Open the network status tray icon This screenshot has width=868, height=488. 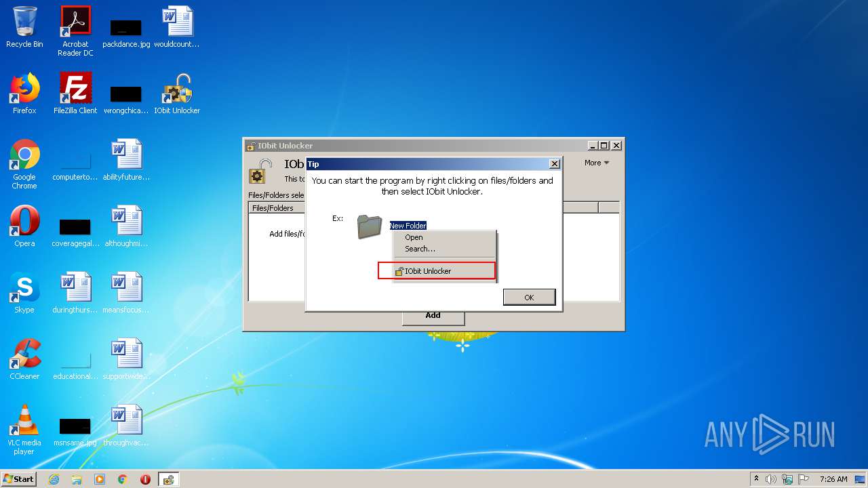[787, 479]
